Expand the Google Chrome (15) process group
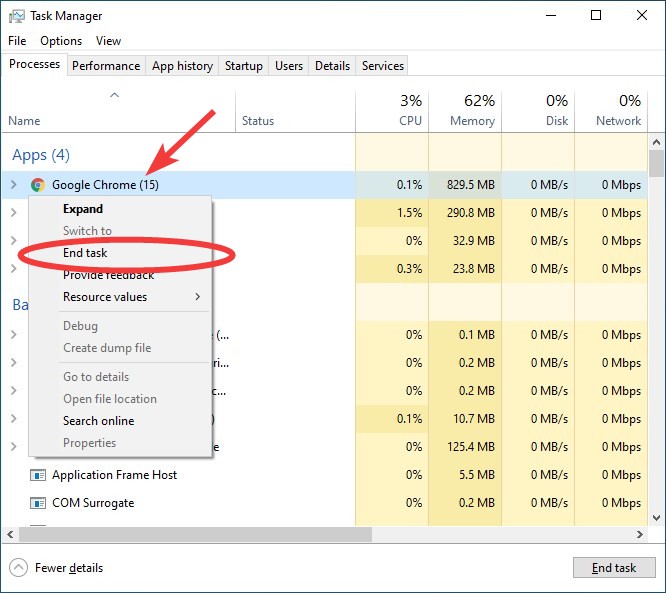 pyautogui.click(x=14, y=184)
